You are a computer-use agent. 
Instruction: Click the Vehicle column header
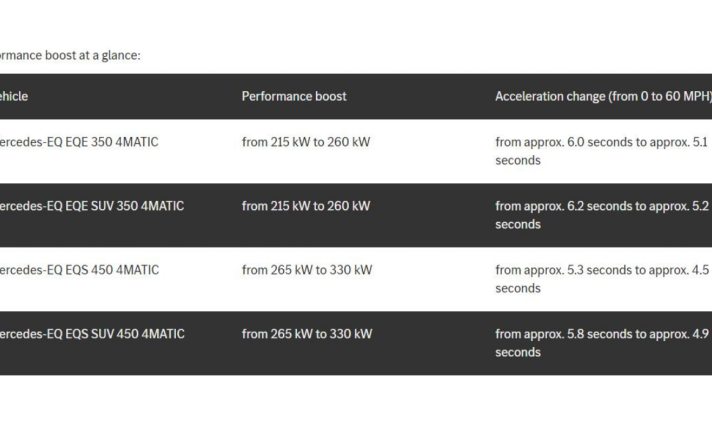pos(14,96)
